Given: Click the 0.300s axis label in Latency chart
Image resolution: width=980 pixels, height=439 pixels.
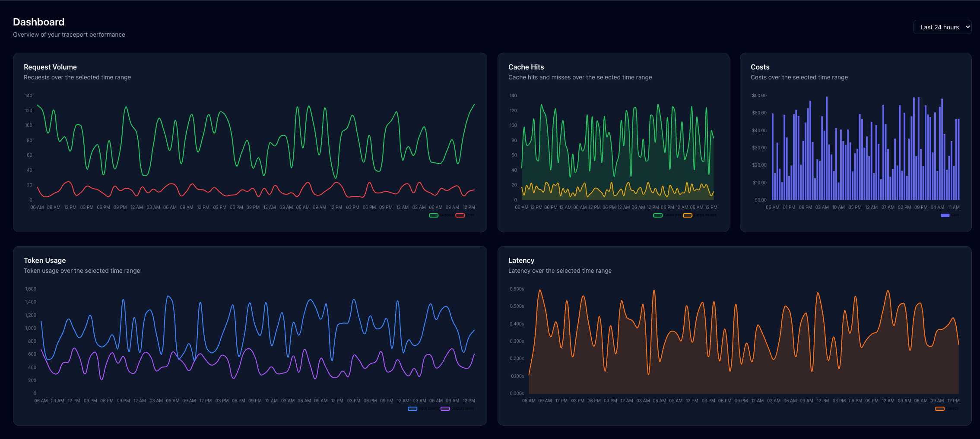Looking at the screenshot, I should click(x=517, y=341).
